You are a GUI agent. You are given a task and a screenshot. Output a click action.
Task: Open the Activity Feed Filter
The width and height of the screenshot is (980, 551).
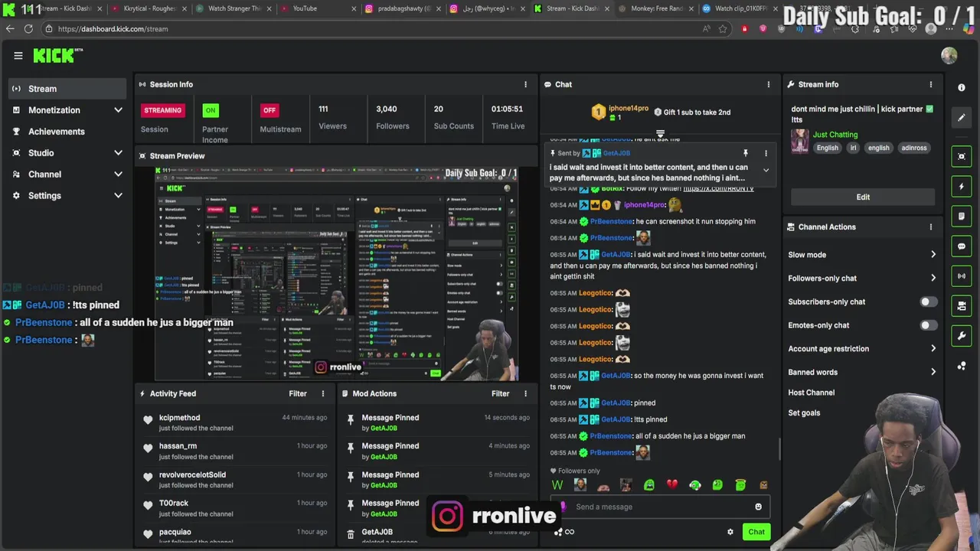298,393
